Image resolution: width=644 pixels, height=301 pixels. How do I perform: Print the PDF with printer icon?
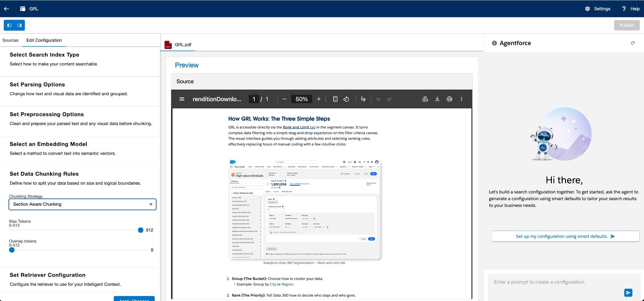click(449, 99)
